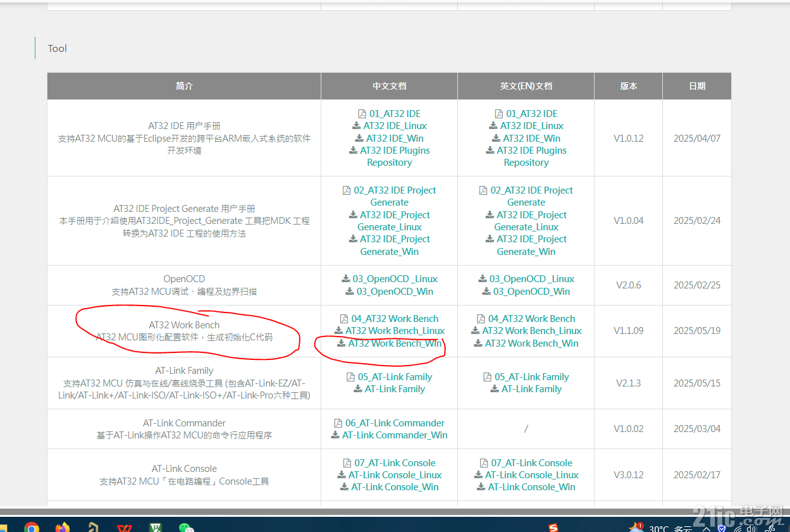Open Firefox from the taskbar
This screenshot has height=532, width=790.
point(62,526)
